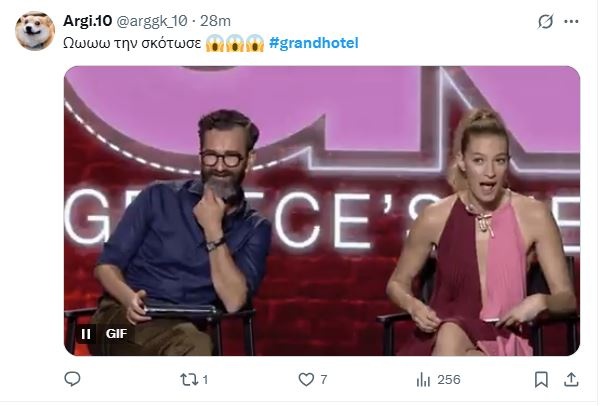Image resolution: width=607 pixels, height=406 pixels.
Task: Click the GIF label badge
Action: point(116,333)
